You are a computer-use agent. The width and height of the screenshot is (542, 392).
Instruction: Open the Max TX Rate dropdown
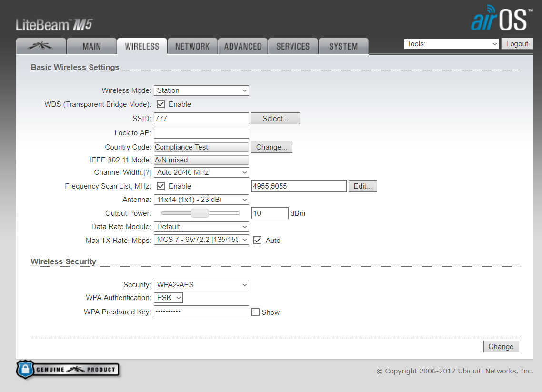201,240
